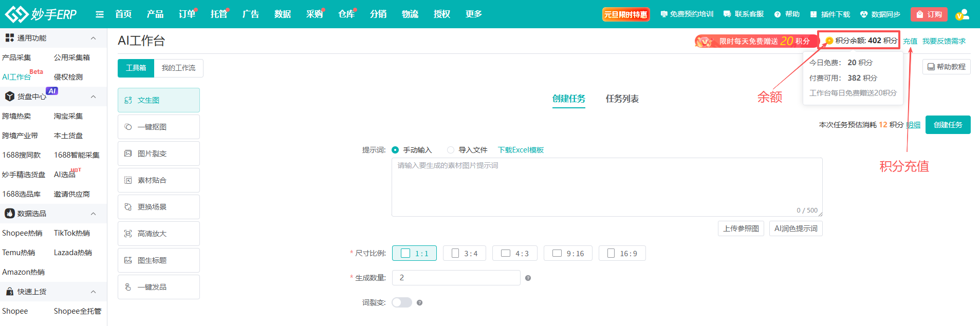Click the 下载Excel模板 link
980x326 pixels.
(521, 150)
